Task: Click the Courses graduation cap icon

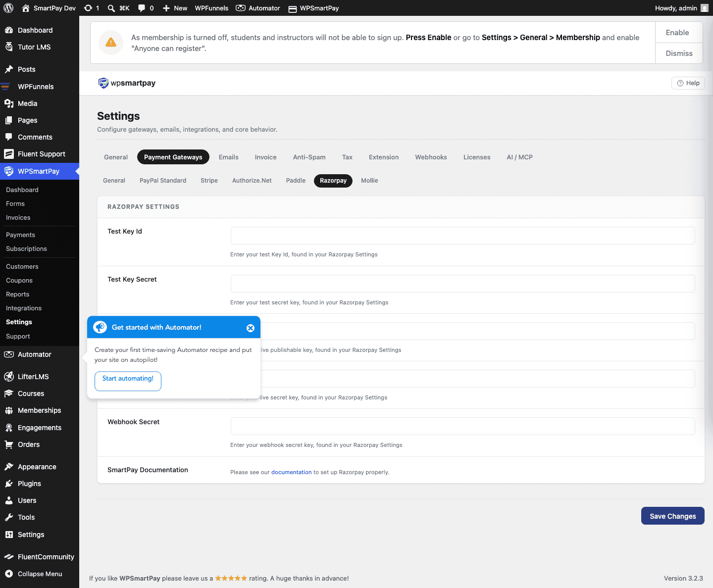Action: [9, 393]
